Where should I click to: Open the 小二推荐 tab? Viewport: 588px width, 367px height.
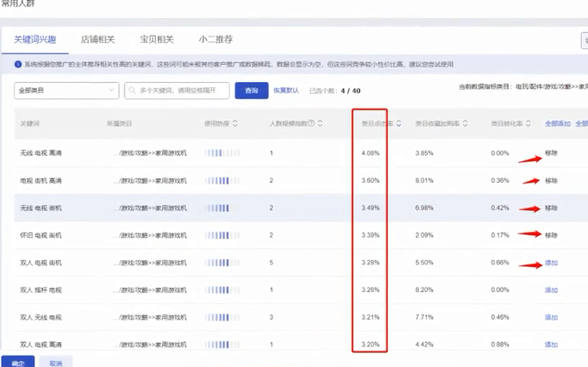coord(216,39)
